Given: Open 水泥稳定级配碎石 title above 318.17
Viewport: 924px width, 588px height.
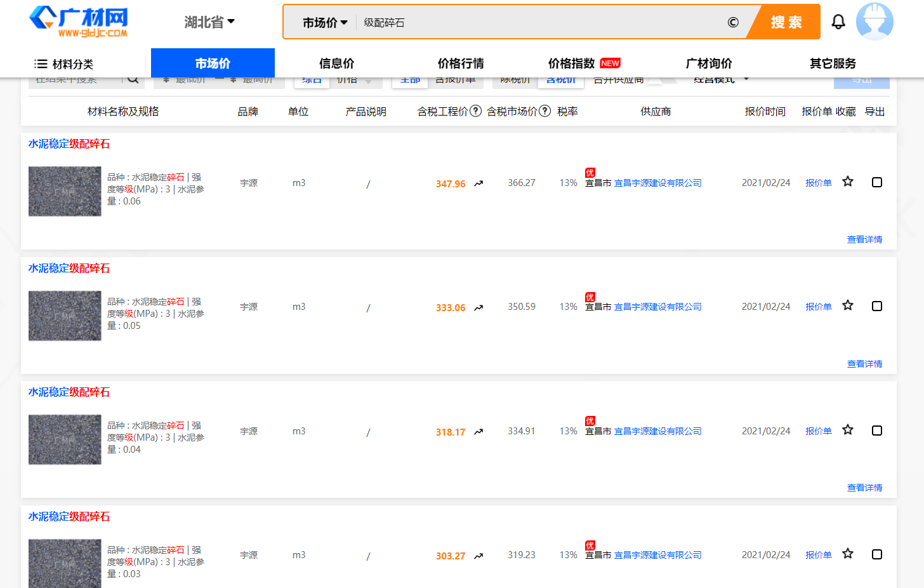Looking at the screenshot, I should tap(69, 392).
